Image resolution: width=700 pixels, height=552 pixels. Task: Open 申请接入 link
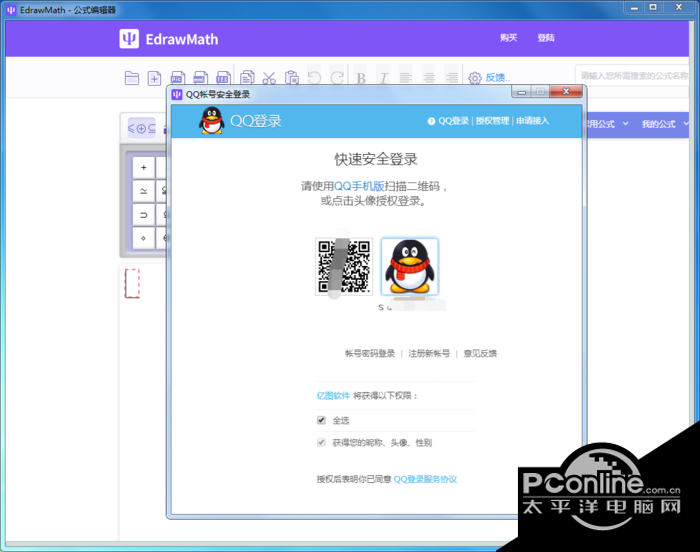(533, 121)
